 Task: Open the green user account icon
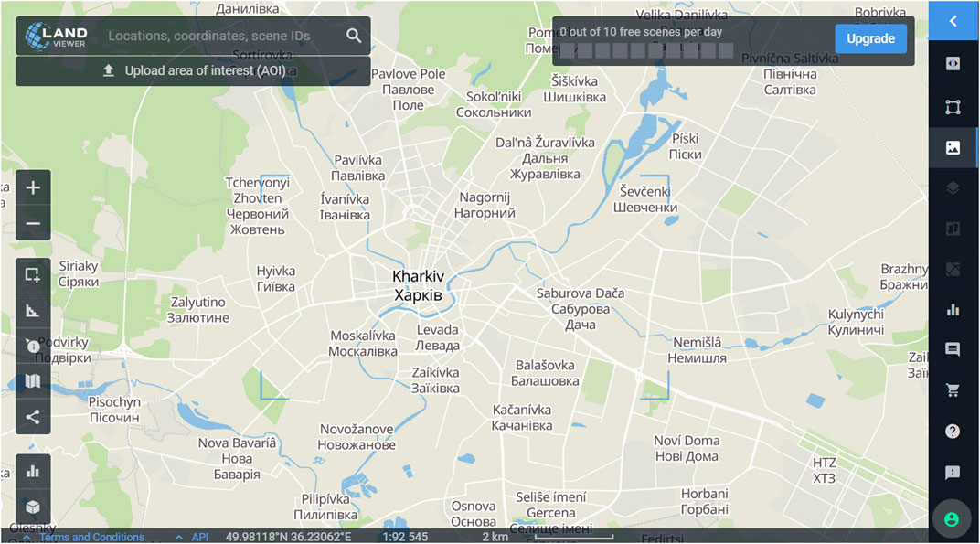(x=952, y=519)
